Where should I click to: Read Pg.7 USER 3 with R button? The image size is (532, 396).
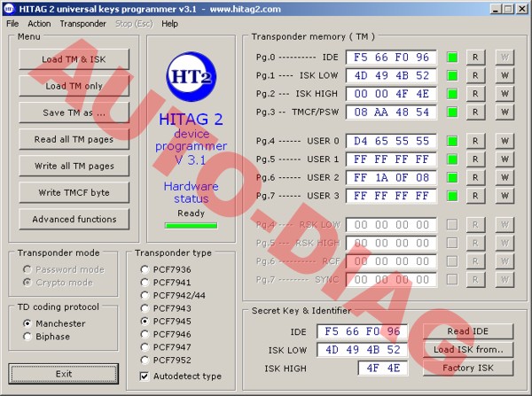475,196
